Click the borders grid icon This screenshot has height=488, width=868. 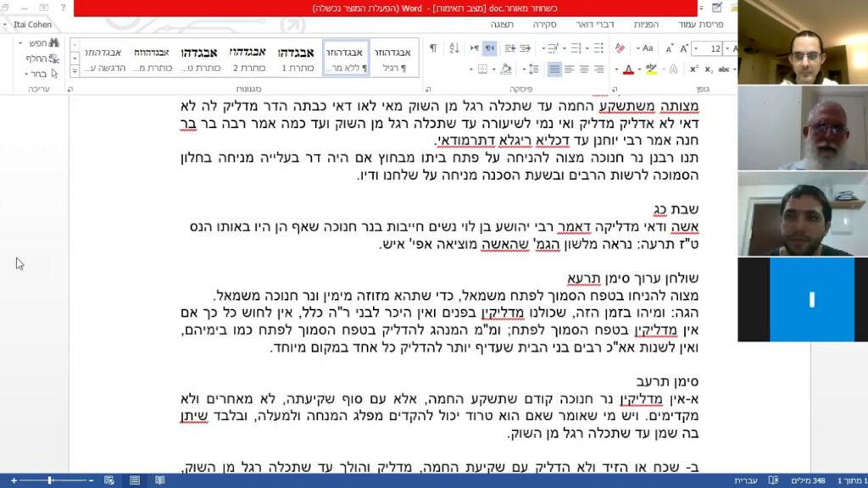[x=482, y=69]
